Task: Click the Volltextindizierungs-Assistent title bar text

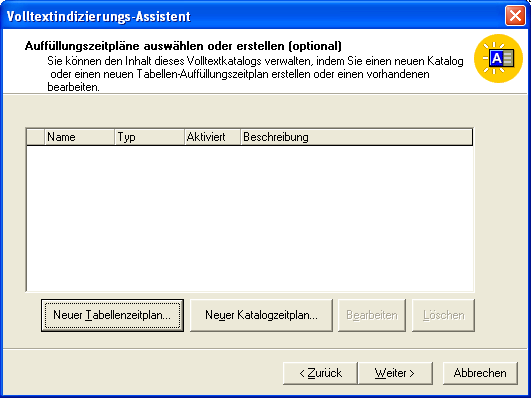Action: point(99,16)
